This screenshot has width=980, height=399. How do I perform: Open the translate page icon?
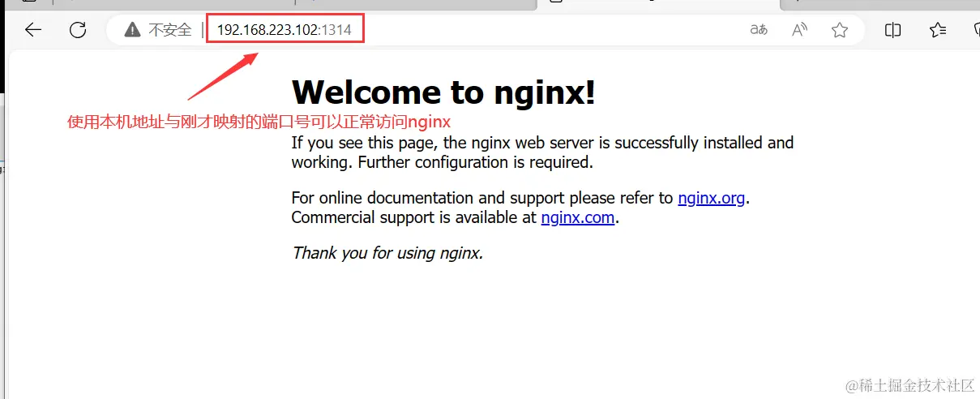click(x=759, y=31)
